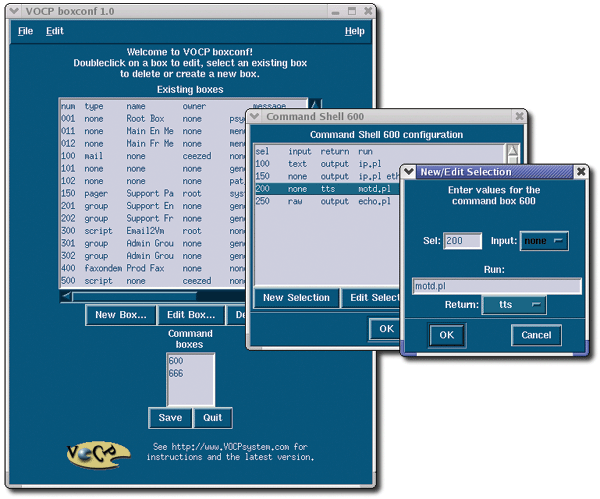Click Save below the command boxes list
This screenshot has width=600, height=499.
click(x=169, y=417)
